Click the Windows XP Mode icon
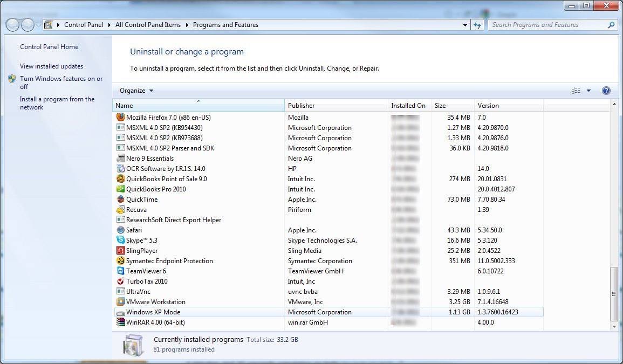 tap(120, 312)
